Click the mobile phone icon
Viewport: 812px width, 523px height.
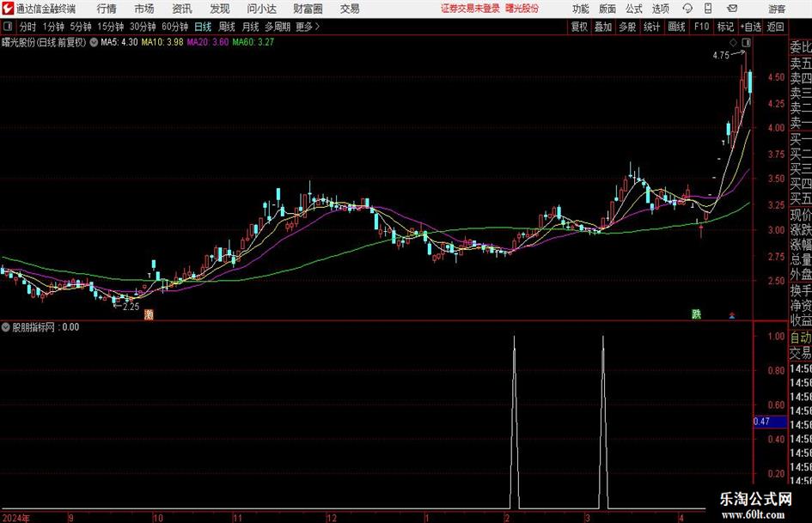tap(708, 9)
